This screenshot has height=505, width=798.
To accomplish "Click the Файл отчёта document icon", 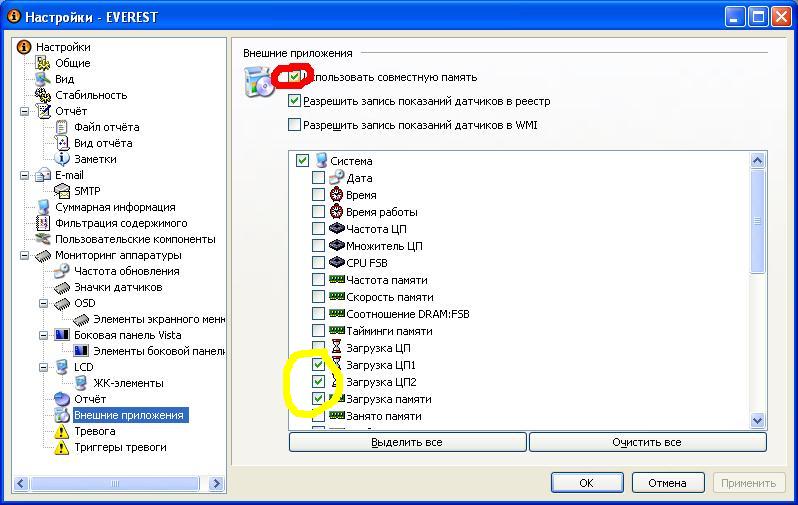I will pos(62,127).
